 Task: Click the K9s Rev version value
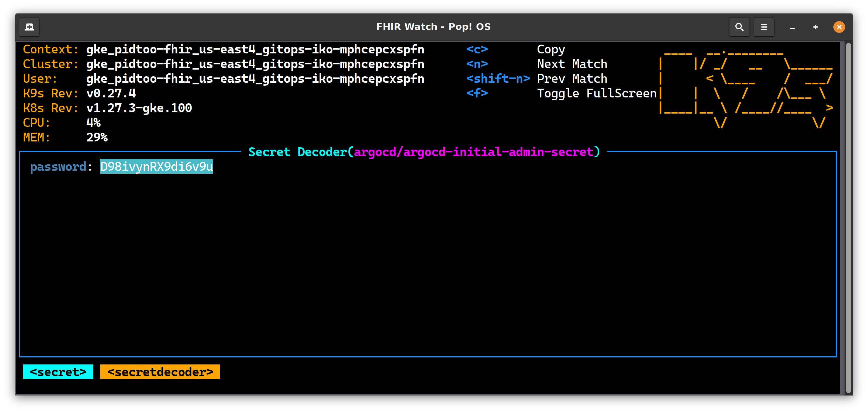click(111, 93)
